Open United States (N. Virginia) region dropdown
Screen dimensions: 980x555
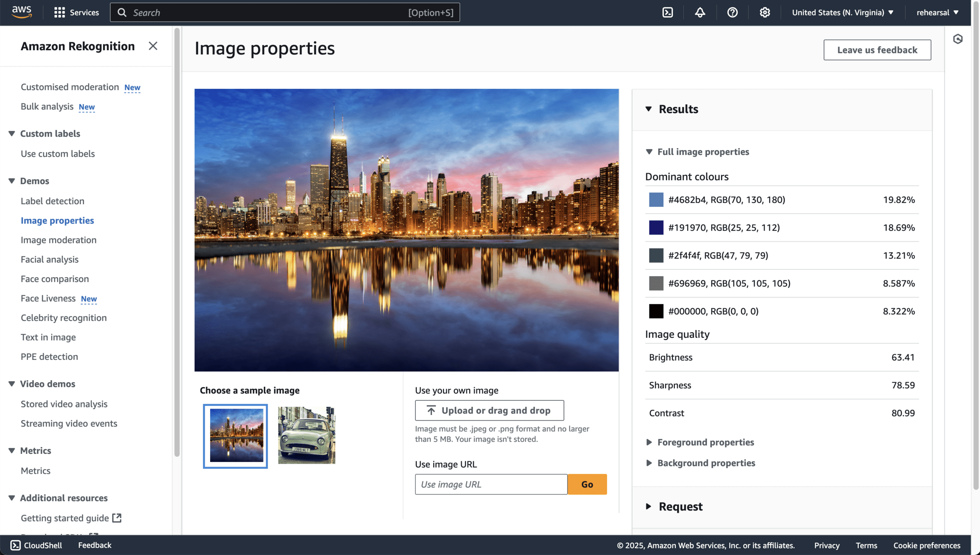click(x=842, y=12)
